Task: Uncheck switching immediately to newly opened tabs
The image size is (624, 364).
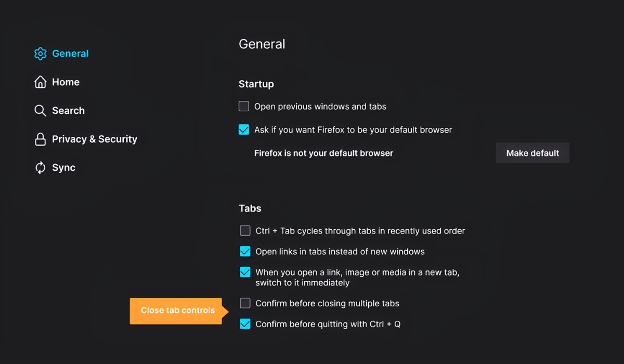Action: pos(245,272)
